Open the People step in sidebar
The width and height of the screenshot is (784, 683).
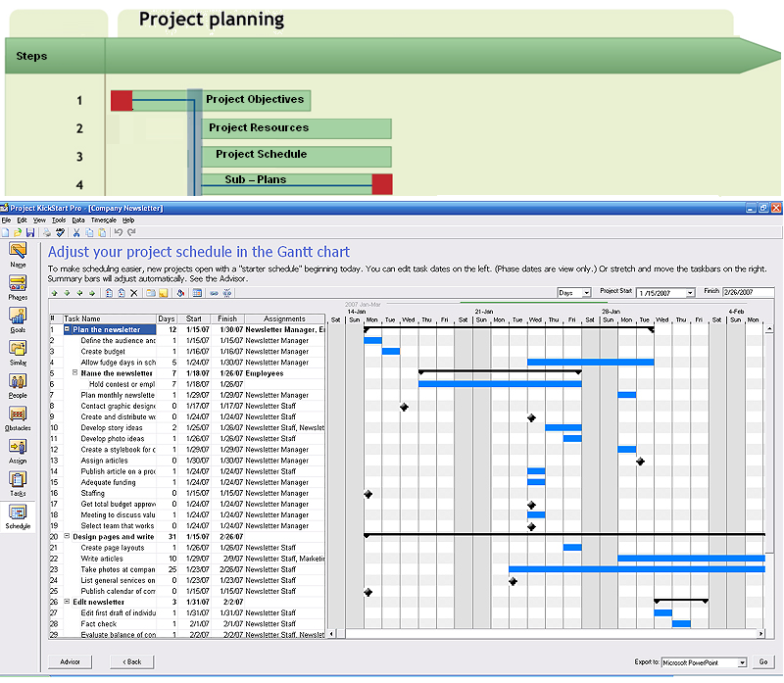[17, 382]
